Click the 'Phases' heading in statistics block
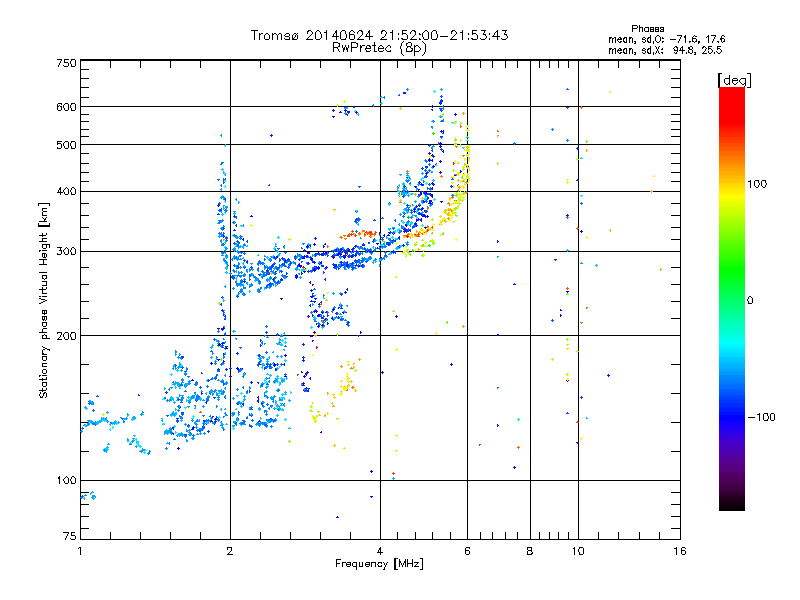The image size is (800, 600). [647, 29]
